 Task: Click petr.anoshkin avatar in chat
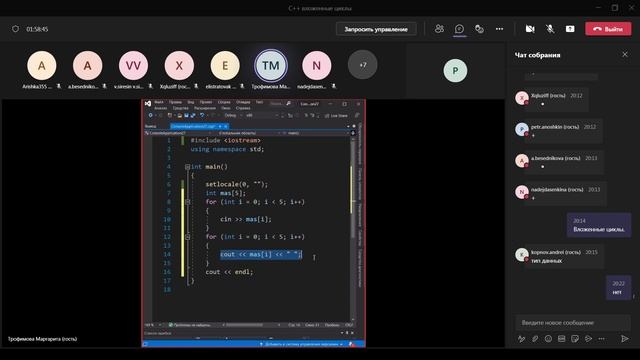[522, 129]
